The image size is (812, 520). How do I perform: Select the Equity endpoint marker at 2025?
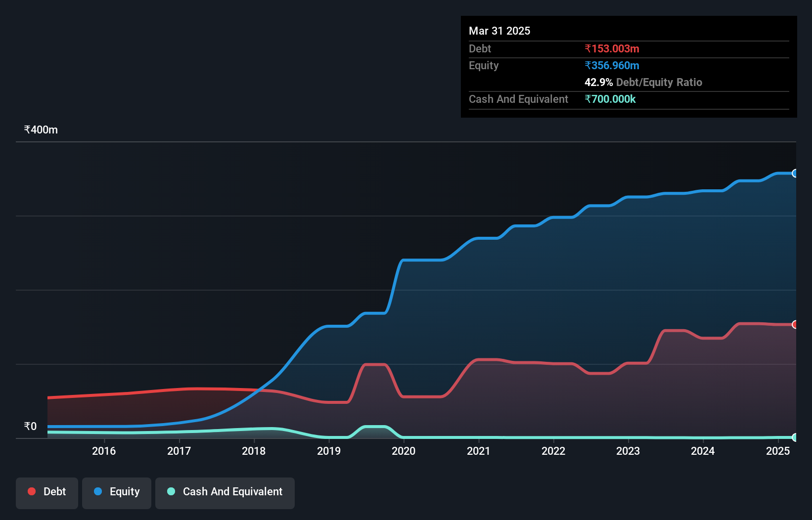tap(795, 173)
